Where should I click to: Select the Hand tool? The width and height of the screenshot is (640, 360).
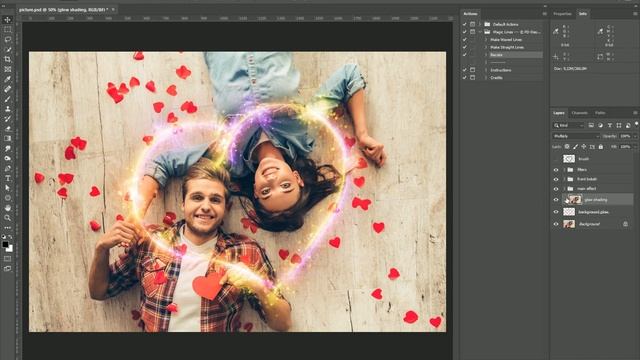point(7,208)
